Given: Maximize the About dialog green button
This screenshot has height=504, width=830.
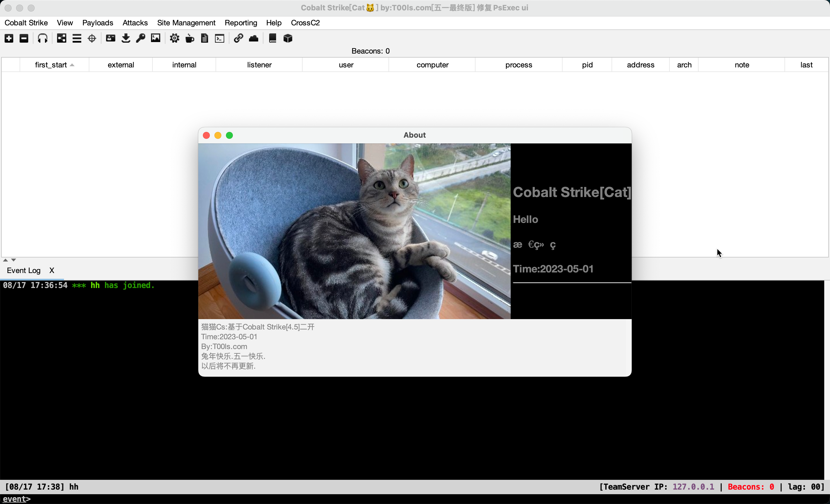Looking at the screenshot, I should [x=229, y=135].
